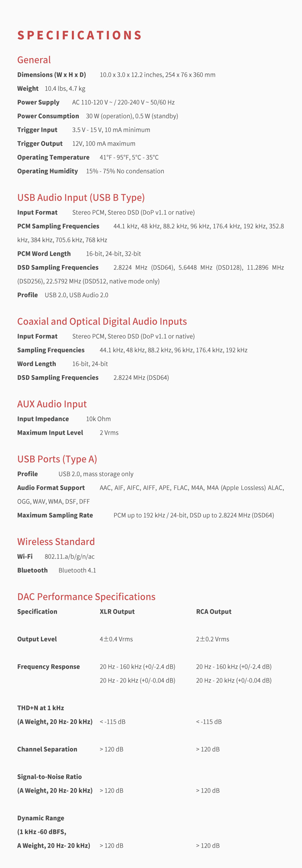This screenshot has width=302, height=868.
Task: Click the AUX Audio Input heading
Action: click(x=52, y=404)
